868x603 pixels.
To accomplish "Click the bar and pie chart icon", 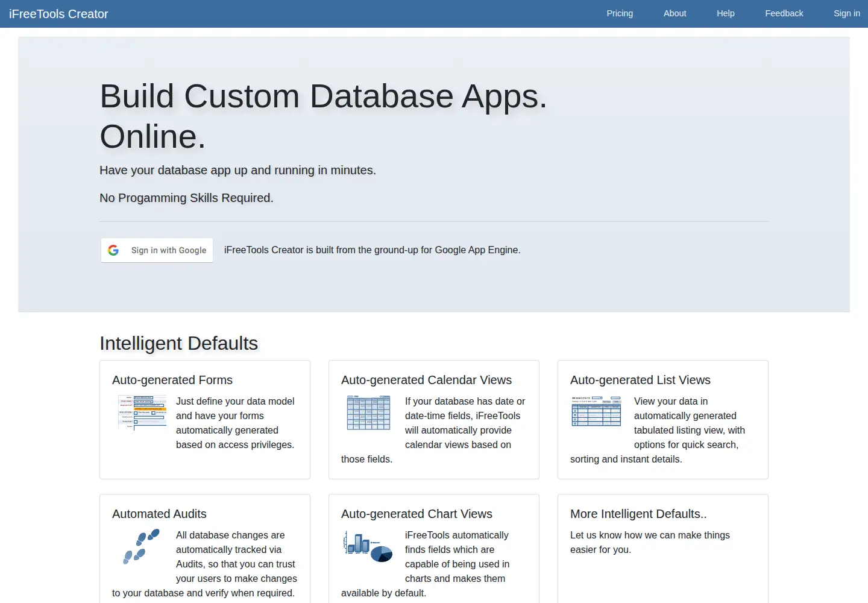I will [368, 546].
